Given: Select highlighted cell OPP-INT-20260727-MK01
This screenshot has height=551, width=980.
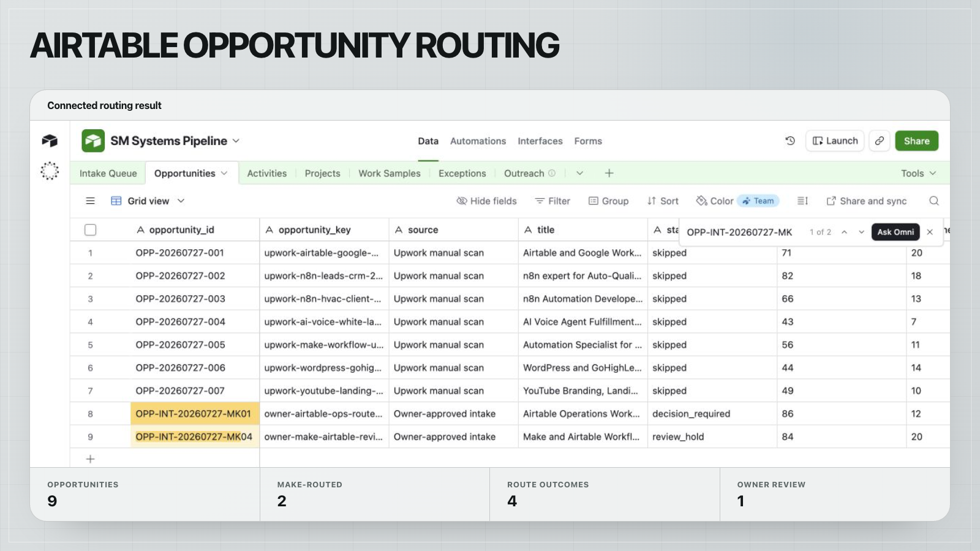Looking at the screenshot, I should click(x=195, y=414).
